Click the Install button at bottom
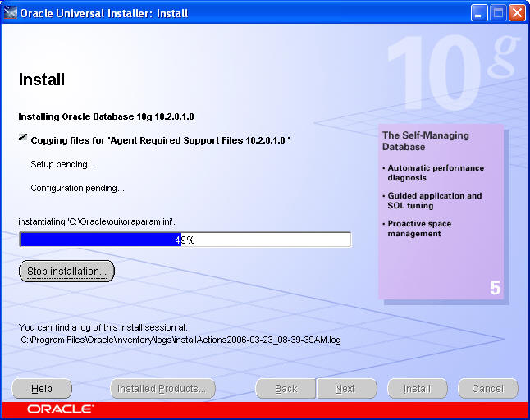Screen dimensions: 530x420 (x=417, y=389)
